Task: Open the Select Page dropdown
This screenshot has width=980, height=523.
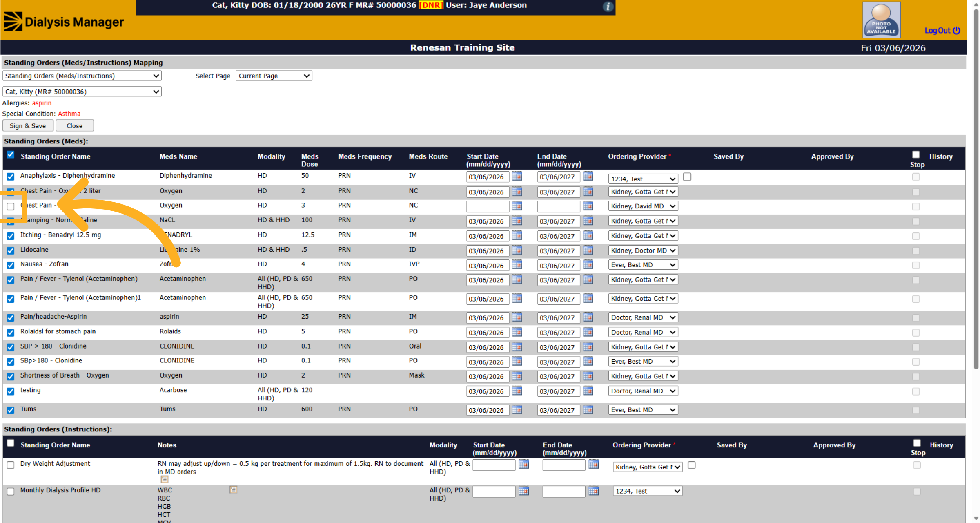Action: (x=274, y=76)
